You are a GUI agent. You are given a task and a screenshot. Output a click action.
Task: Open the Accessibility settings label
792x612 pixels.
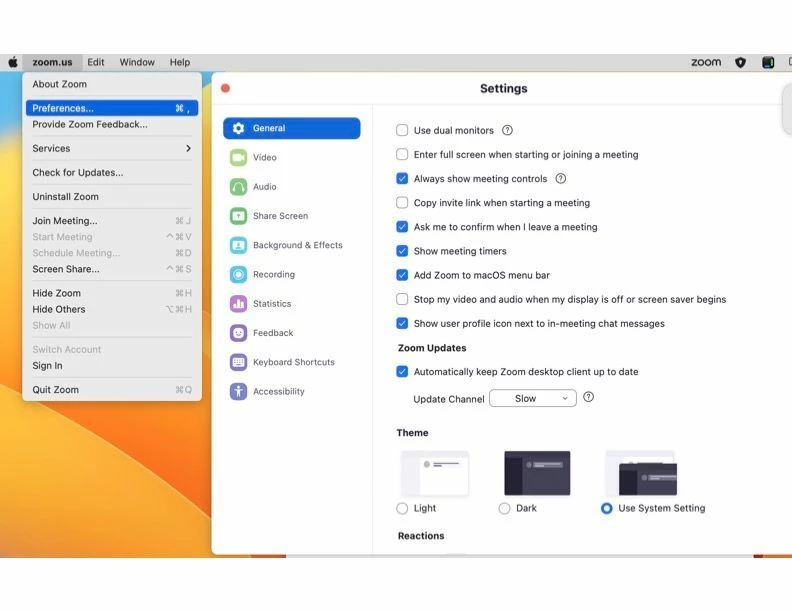(278, 391)
